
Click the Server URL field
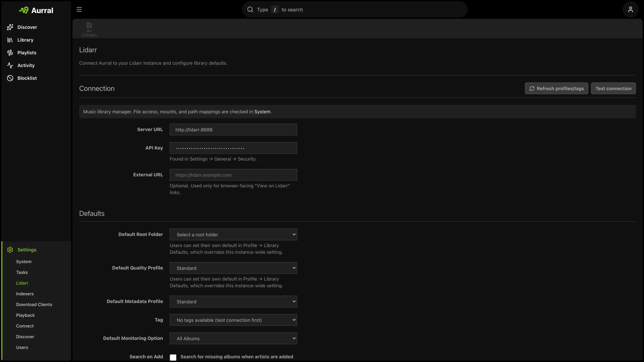(x=233, y=130)
